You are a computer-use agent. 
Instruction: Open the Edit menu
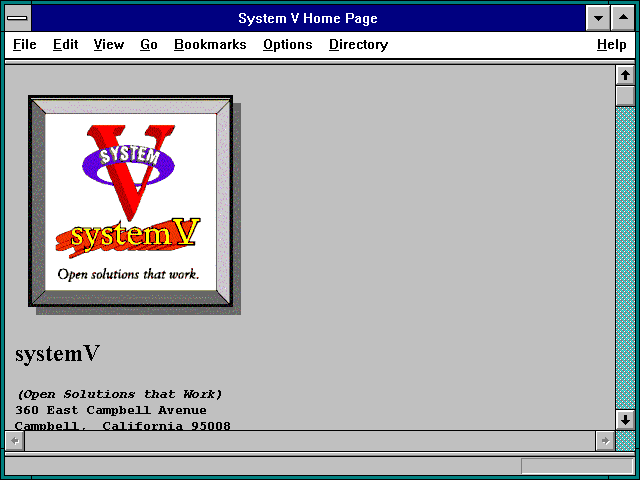tap(65, 44)
